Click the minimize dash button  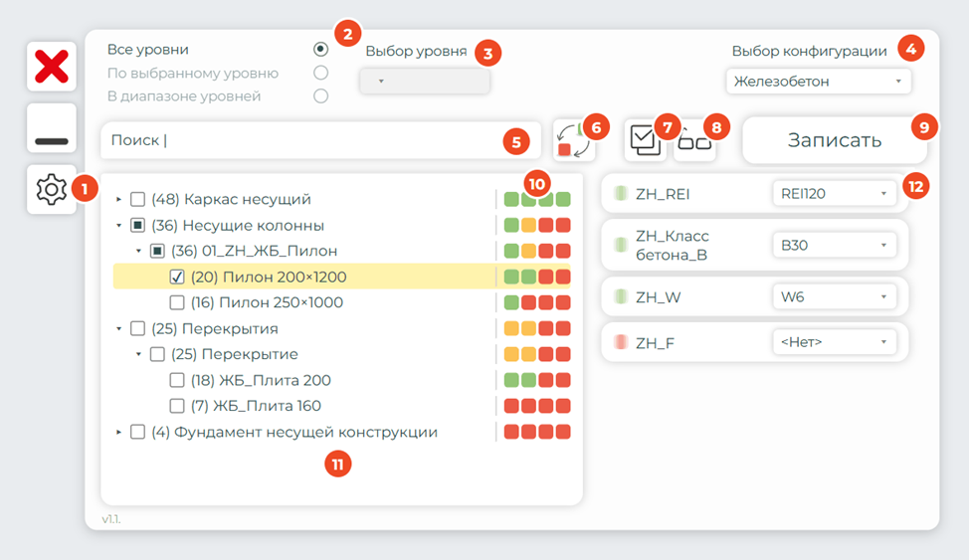coord(52,128)
